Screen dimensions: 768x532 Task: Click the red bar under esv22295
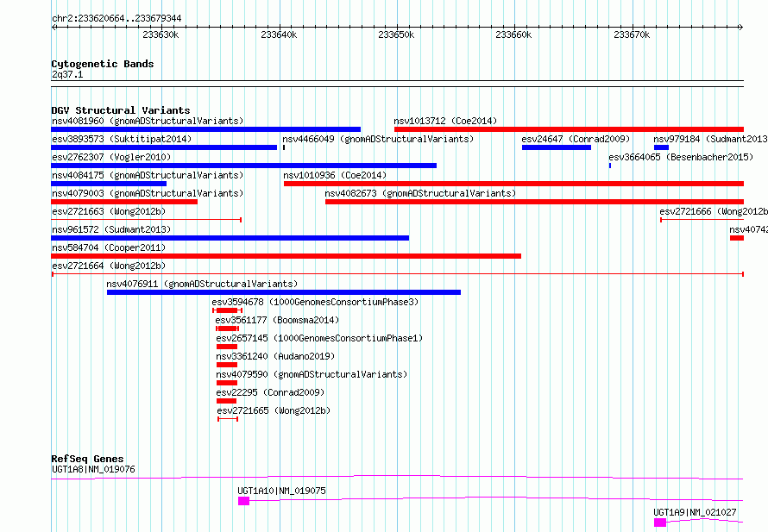pyautogui.click(x=226, y=401)
